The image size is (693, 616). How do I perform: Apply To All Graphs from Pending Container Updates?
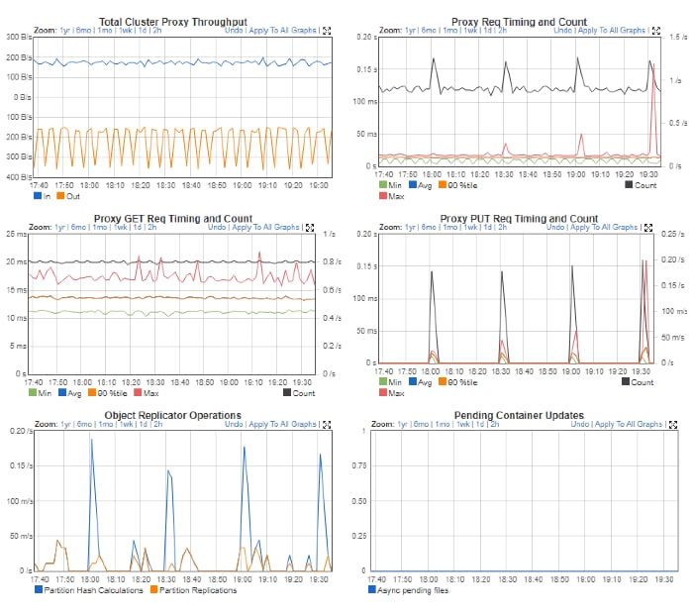629,424
